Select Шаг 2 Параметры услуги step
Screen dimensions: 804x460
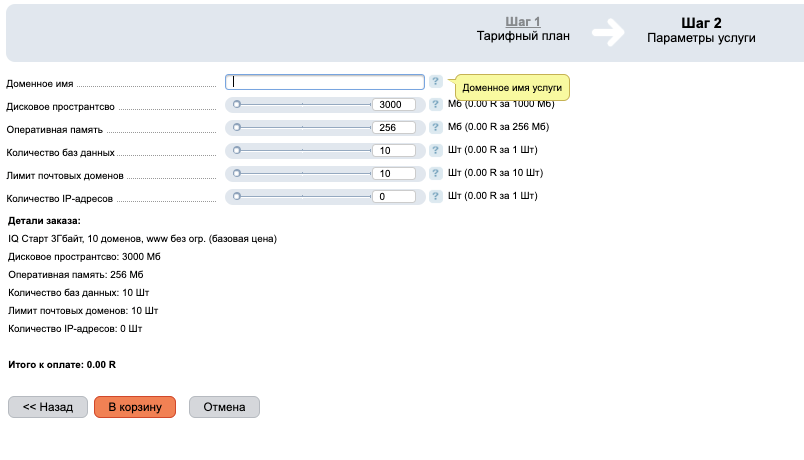click(700, 30)
